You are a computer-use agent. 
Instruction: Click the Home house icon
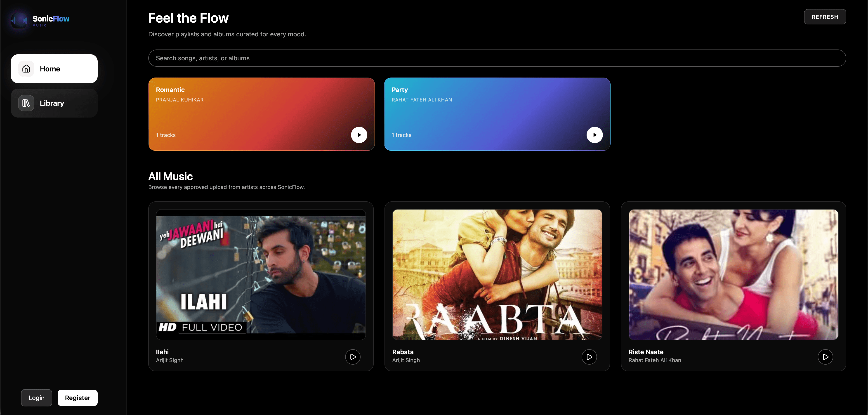click(x=26, y=69)
